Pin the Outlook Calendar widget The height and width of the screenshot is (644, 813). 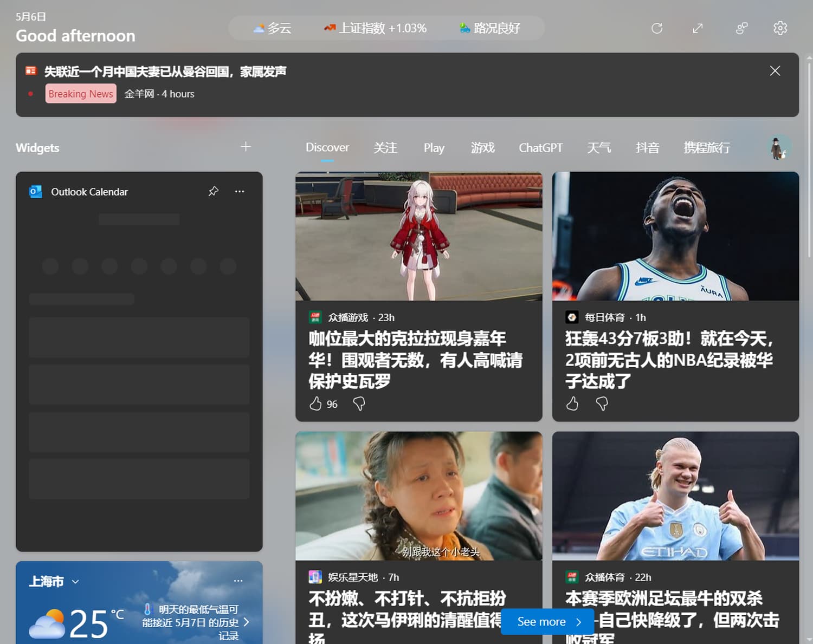(214, 191)
